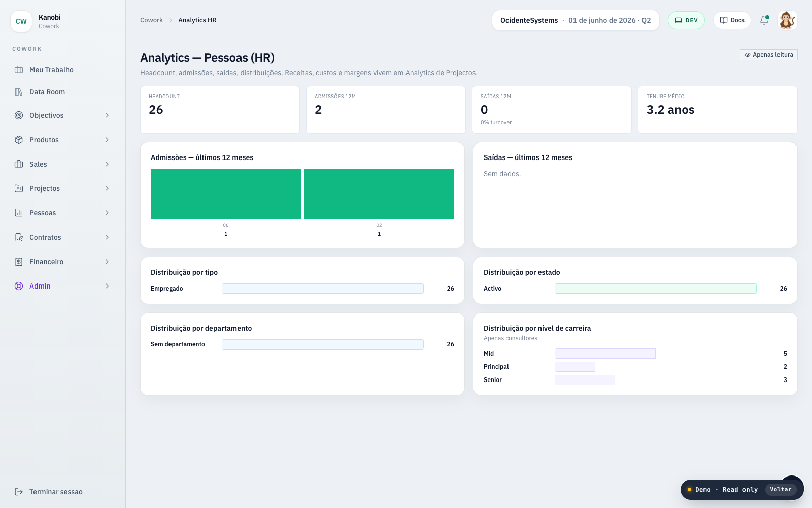The width and height of the screenshot is (812, 508).
Task: Click the Admissões 12M value 2
Action: [318, 110]
